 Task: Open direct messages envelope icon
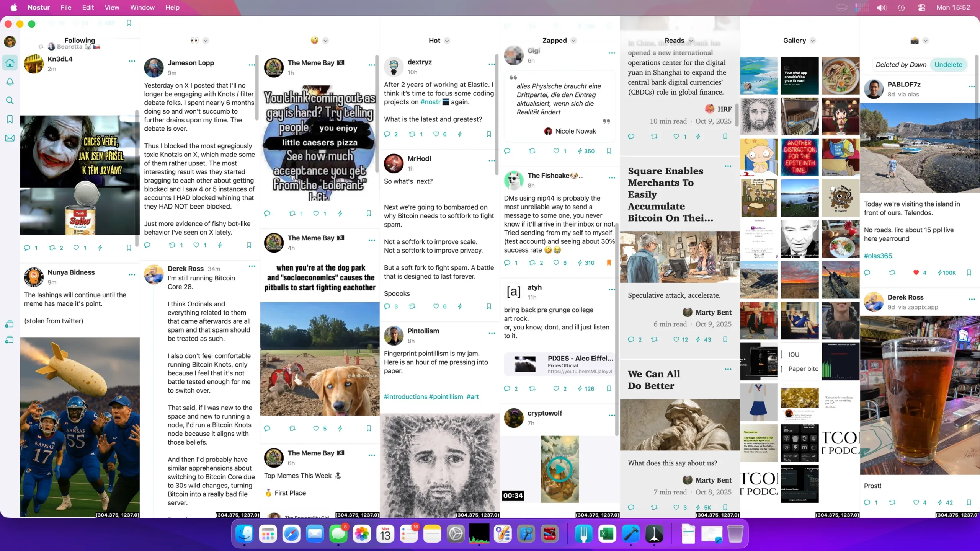coord(10,138)
